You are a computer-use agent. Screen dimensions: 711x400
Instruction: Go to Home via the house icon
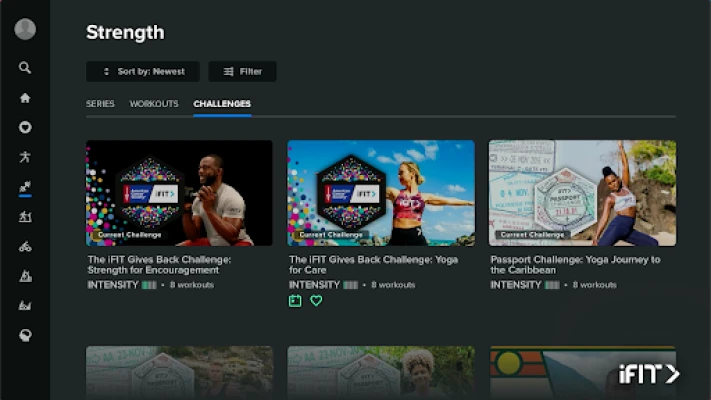25,98
